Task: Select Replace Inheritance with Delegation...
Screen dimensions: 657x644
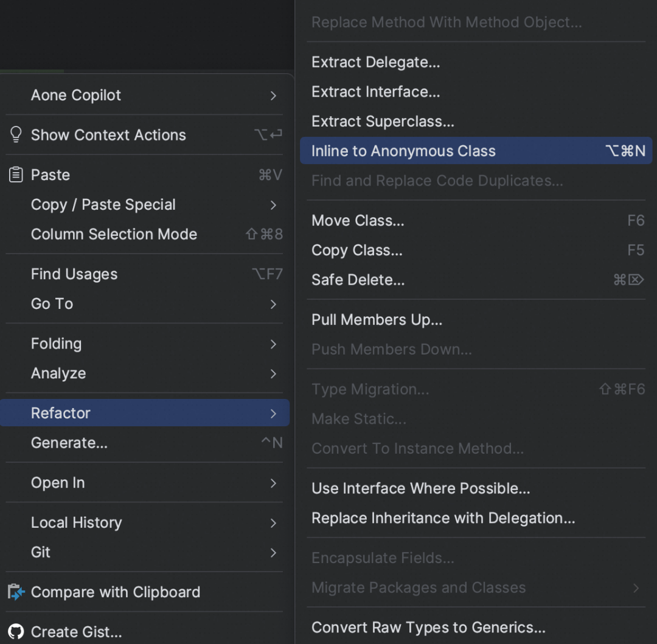Action: 476,518
